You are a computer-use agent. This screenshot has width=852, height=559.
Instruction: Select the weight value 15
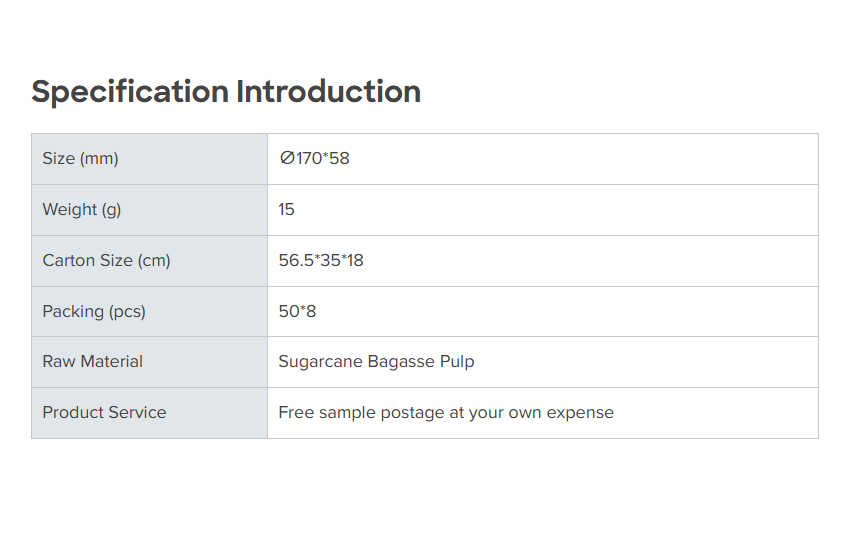point(287,210)
